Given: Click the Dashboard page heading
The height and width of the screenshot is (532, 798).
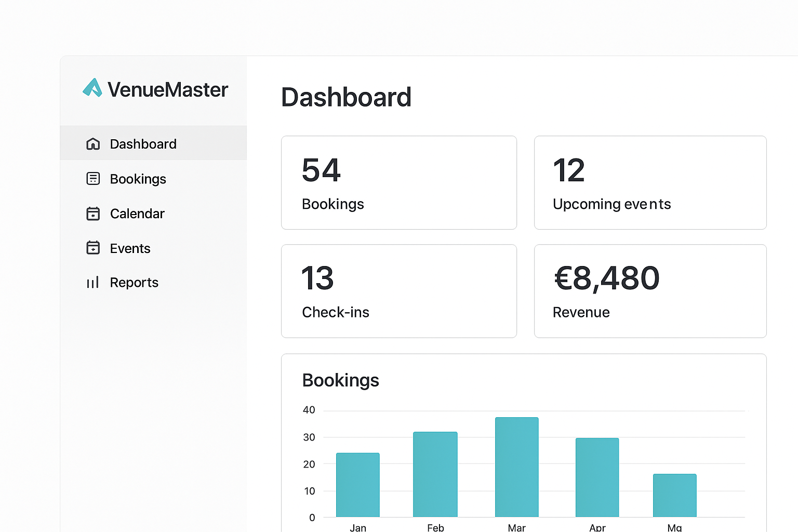Looking at the screenshot, I should tap(346, 97).
